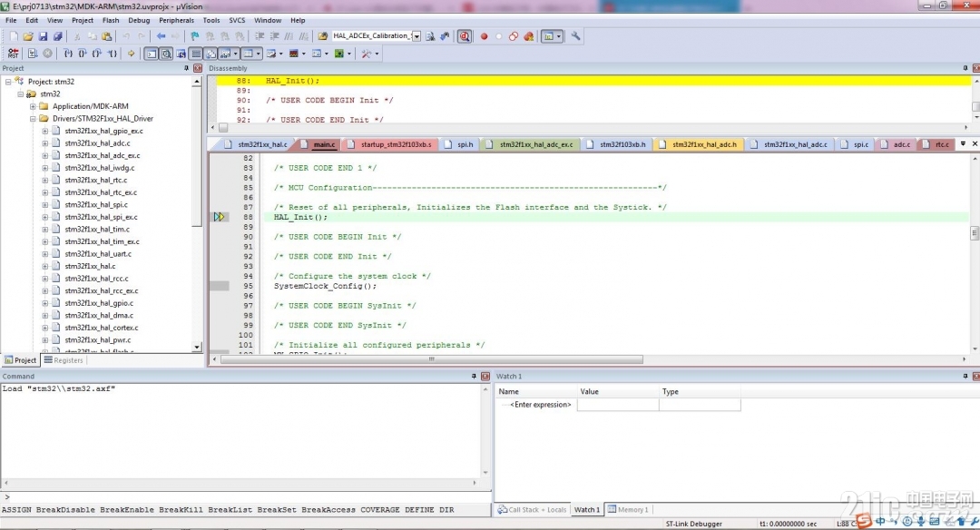980x530 pixels.
Task: Step out with third braces icon
Action: [x=97, y=54]
